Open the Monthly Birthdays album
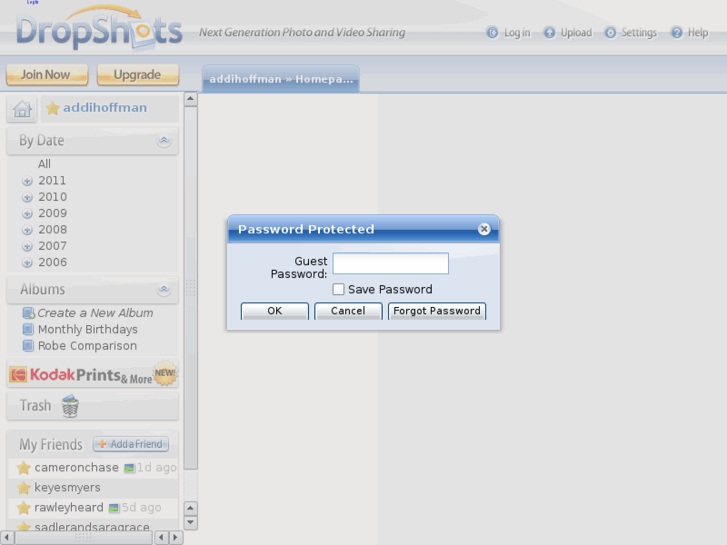The image size is (727, 545). 88,329
